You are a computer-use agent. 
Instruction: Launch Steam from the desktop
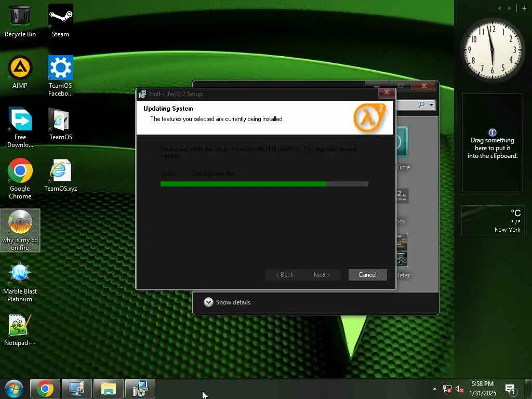pos(60,20)
